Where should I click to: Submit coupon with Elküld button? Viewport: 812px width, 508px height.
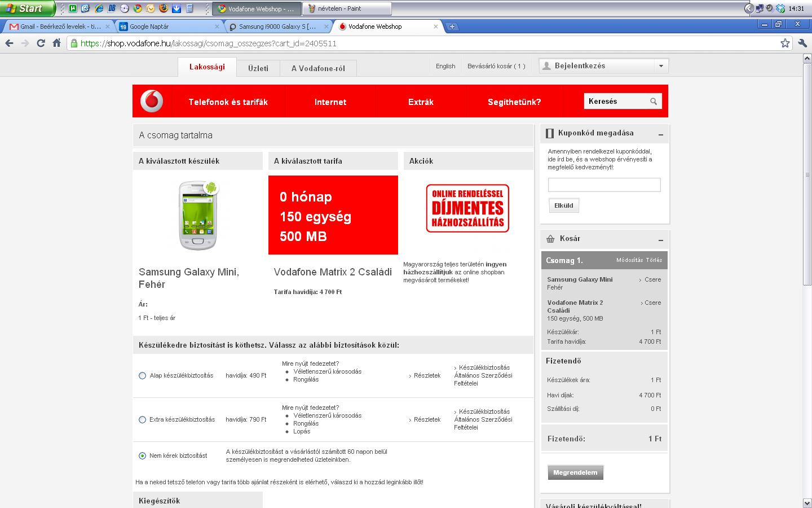564,205
